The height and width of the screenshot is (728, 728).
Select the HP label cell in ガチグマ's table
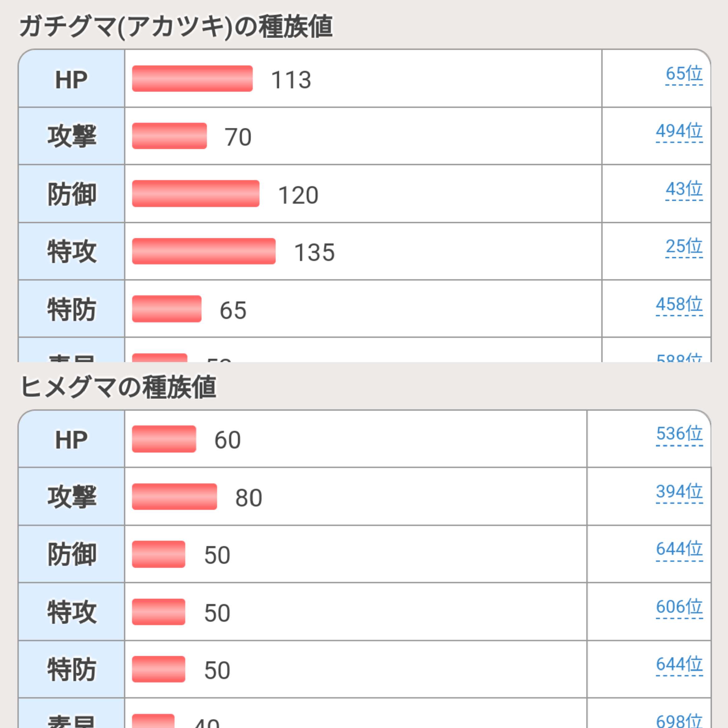[x=72, y=79]
